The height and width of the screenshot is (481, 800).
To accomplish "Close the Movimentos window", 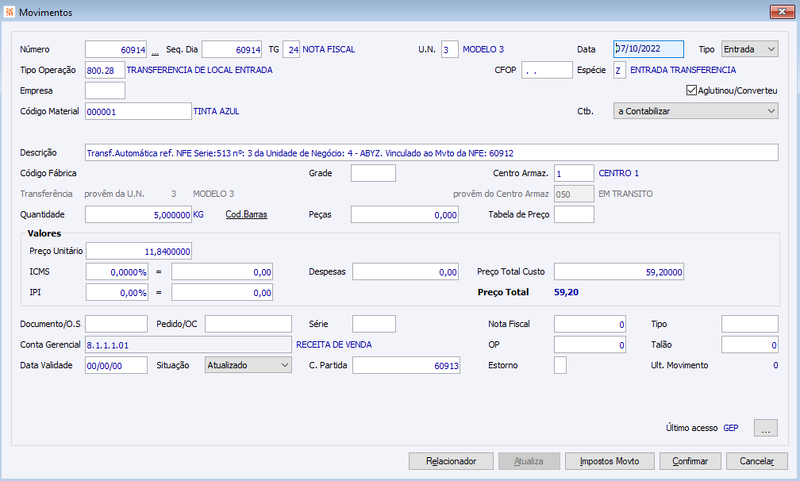I will pyautogui.click(x=782, y=11).
